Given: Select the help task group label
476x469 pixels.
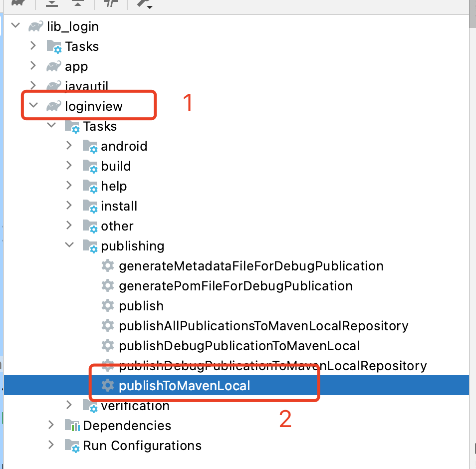Looking at the screenshot, I should pos(114,187).
